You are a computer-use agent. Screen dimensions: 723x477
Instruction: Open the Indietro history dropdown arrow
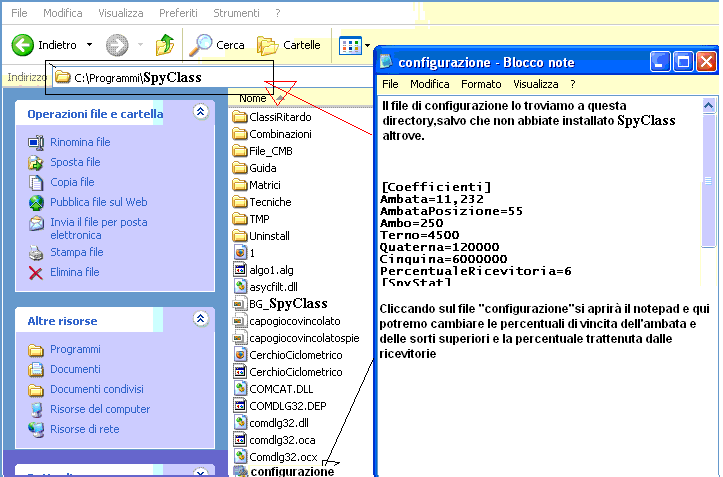pyautogui.click(x=89, y=45)
